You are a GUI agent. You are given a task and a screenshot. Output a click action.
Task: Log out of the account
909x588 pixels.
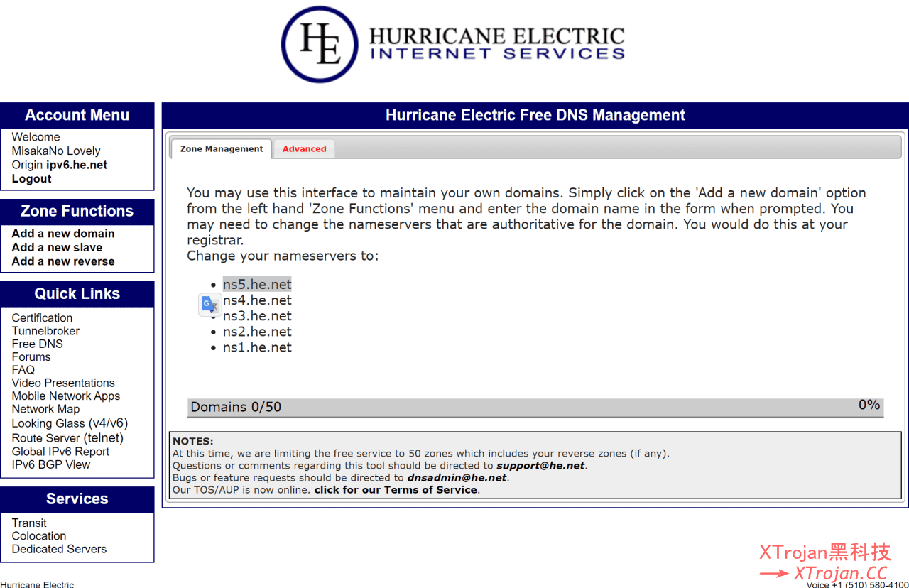(31, 179)
